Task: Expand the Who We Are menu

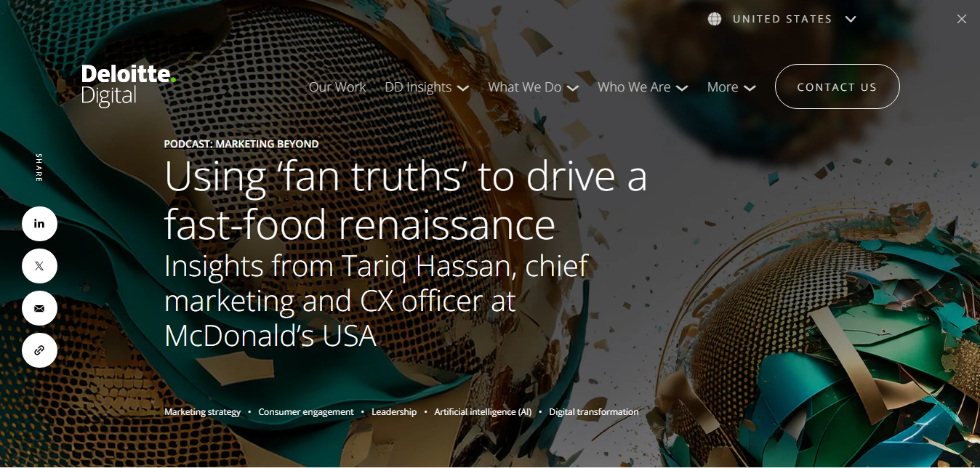Action: click(643, 87)
